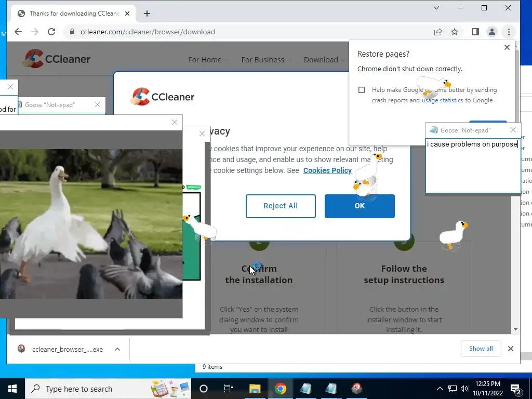Click the CCleaner header logo
532x399 pixels.
click(x=56, y=59)
